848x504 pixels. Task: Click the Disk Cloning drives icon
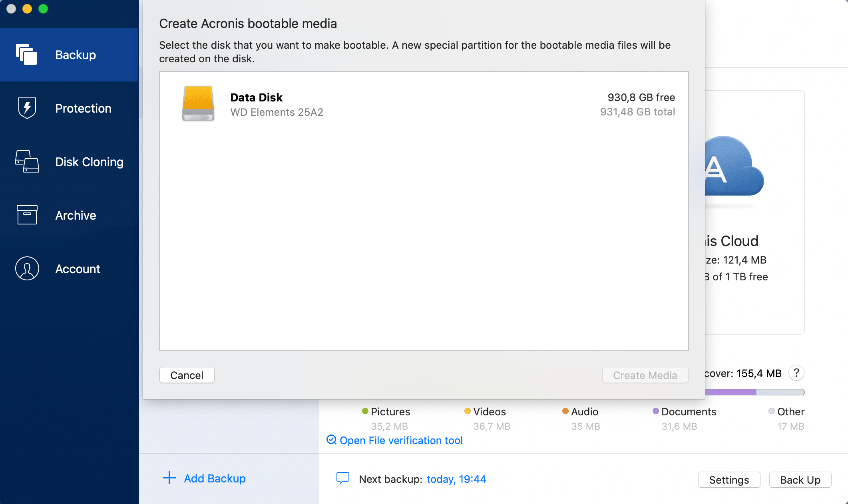27,161
